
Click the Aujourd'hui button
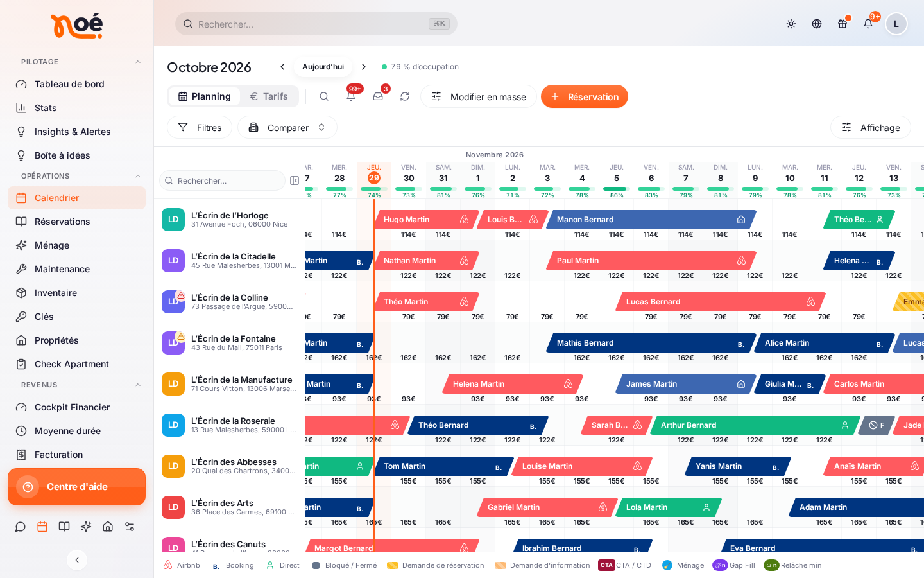pos(323,67)
